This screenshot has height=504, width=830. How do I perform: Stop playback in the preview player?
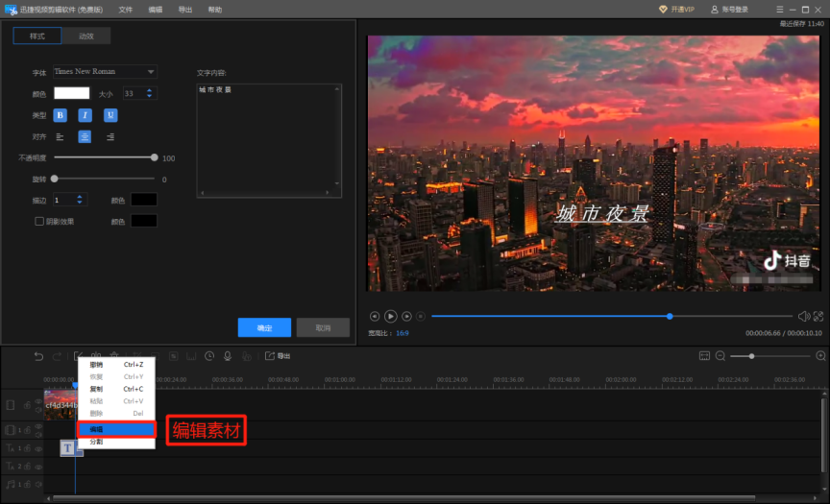[421, 316]
